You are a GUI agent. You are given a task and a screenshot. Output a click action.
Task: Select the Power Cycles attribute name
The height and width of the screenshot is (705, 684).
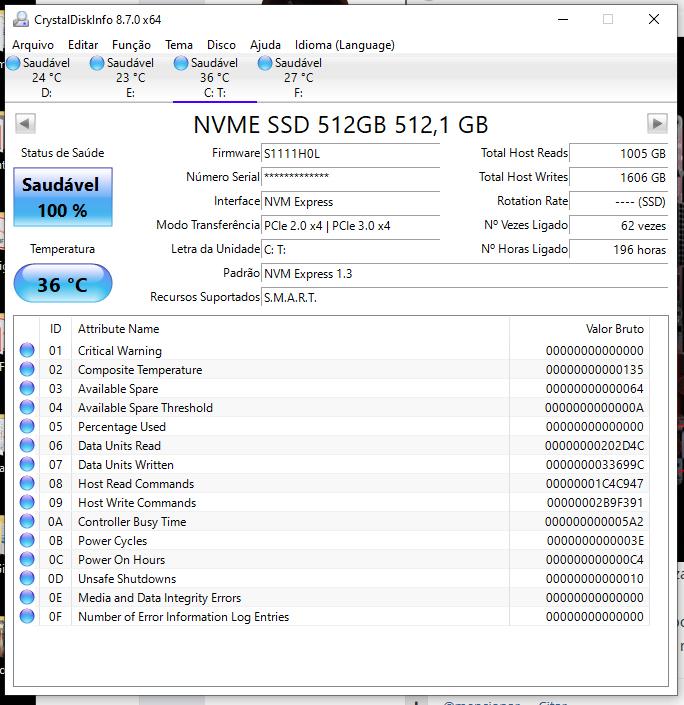tap(112, 541)
